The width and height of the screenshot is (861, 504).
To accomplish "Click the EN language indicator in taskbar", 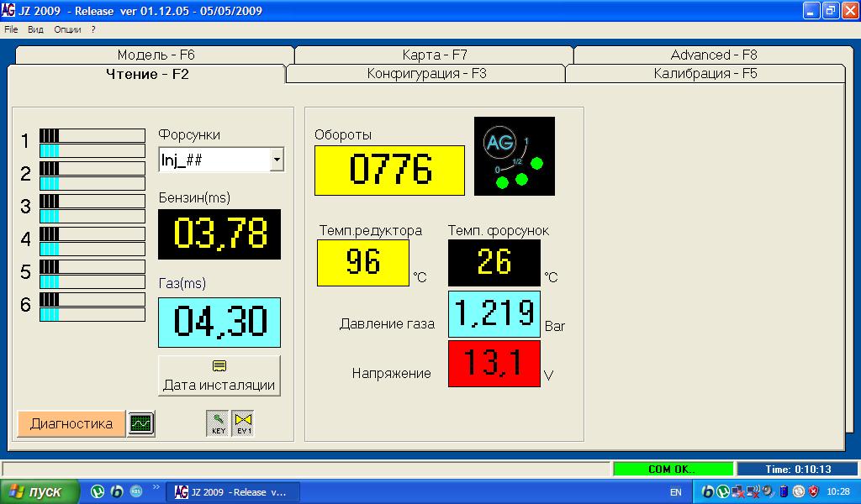I will click(676, 492).
